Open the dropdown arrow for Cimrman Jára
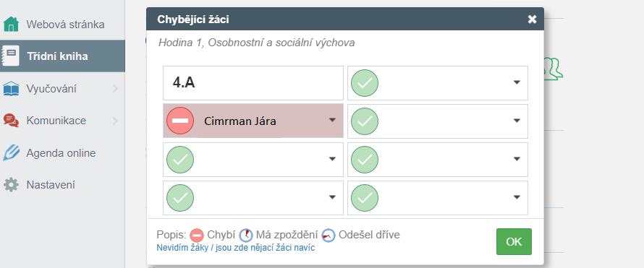Image resolution: width=644 pixels, height=268 pixels. (332, 120)
